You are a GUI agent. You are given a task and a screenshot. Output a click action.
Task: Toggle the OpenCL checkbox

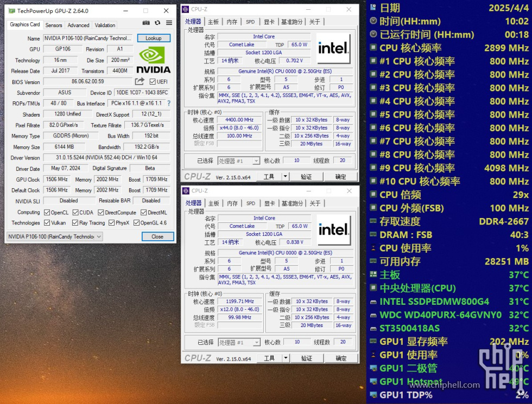pyautogui.click(x=47, y=212)
